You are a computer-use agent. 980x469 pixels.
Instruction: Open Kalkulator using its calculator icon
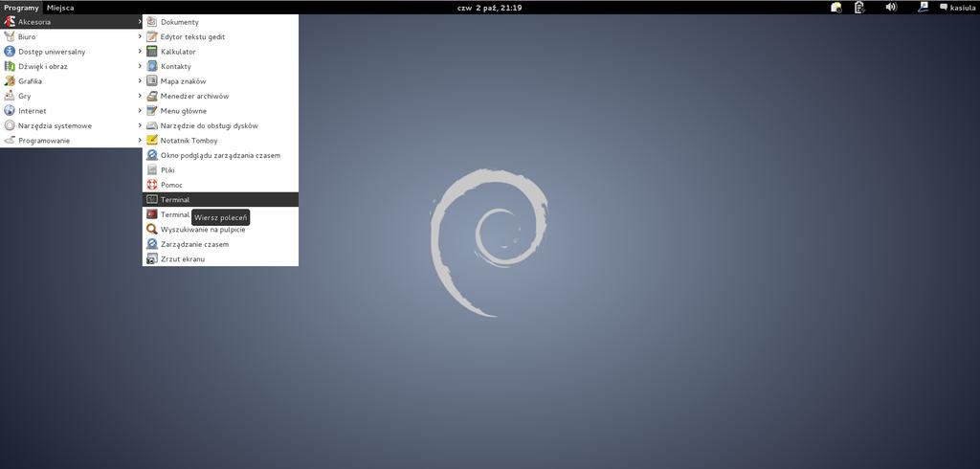(x=152, y=52)
